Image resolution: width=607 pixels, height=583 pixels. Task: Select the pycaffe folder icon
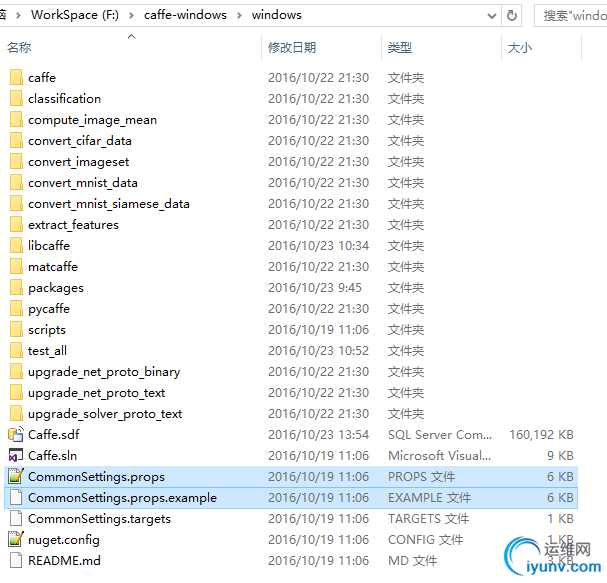point(16,309)
